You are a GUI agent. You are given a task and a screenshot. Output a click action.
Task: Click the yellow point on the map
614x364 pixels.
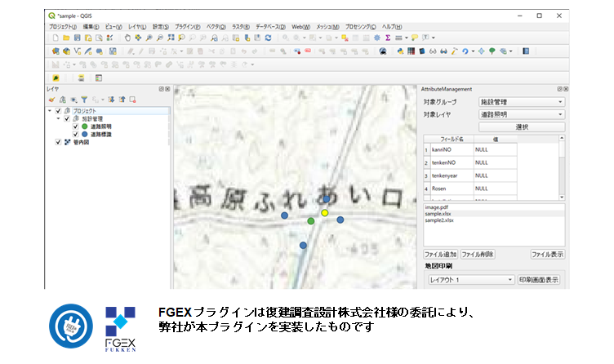(x=324, y=213)
